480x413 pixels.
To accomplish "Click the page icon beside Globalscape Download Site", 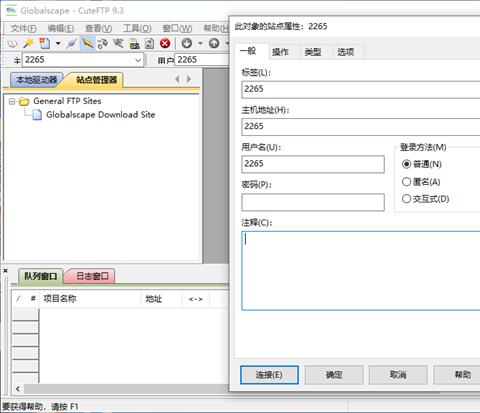I will pos(37,115).
